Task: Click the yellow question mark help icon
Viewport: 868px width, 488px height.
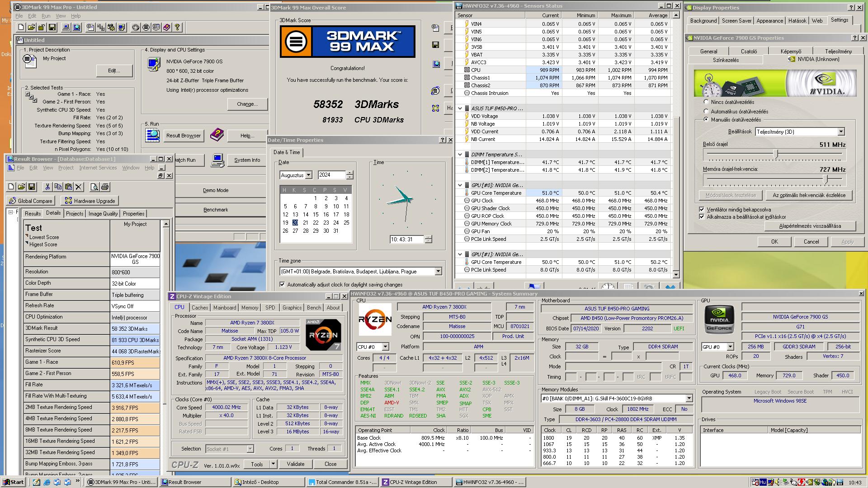Action: coord(177,28)
